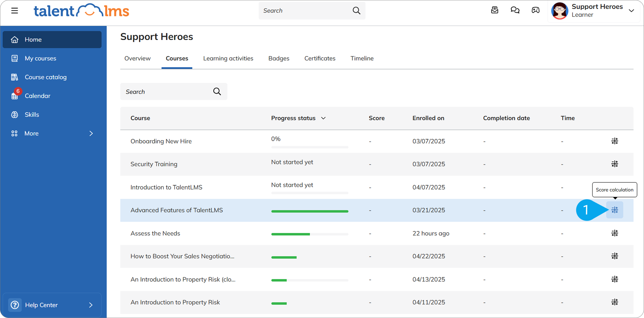Click the courses search magnifier icon

(x=217, y=92)
